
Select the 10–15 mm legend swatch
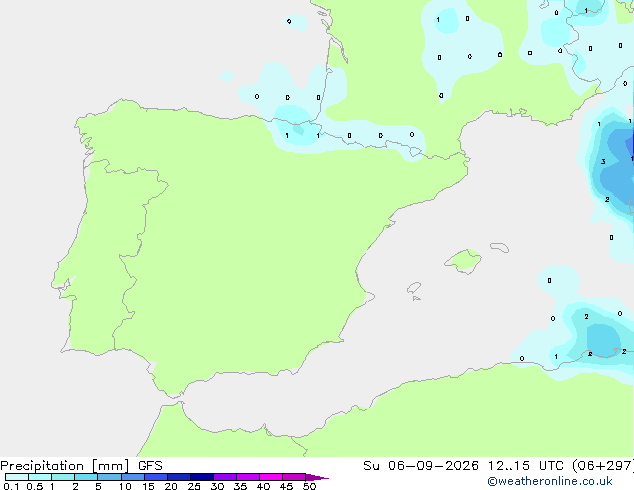[133, 477]
